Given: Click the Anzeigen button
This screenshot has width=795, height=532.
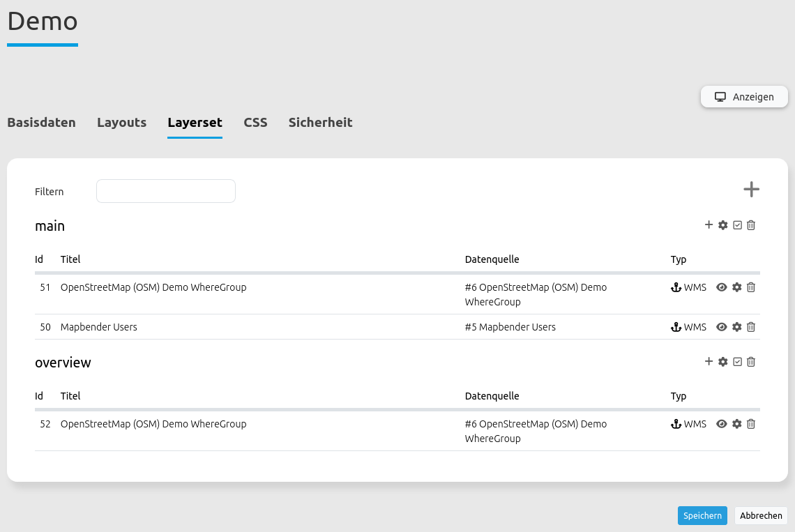Looking at the screenshot, I should point(744,97).
